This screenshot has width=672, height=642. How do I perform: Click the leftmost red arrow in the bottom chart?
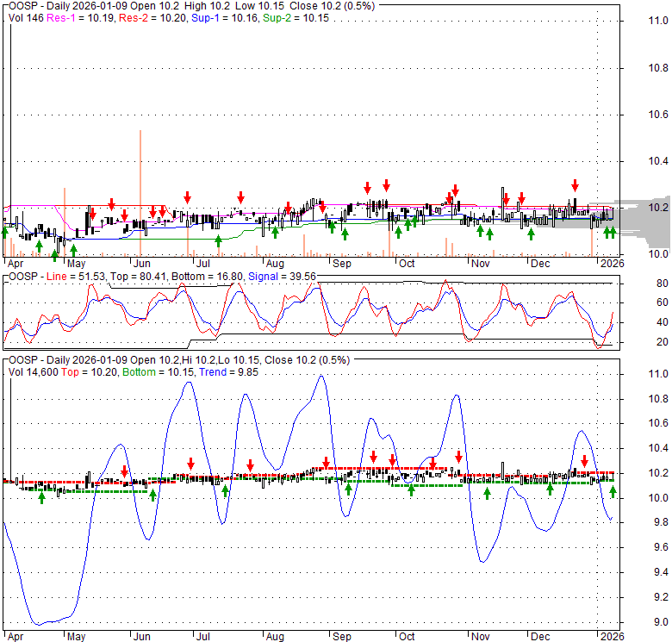(125, 471)
